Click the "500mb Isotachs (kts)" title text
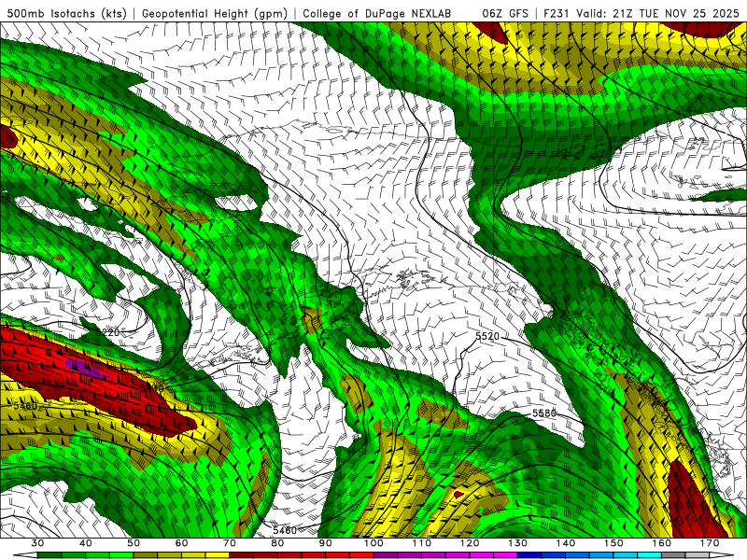 click(66, 13)
